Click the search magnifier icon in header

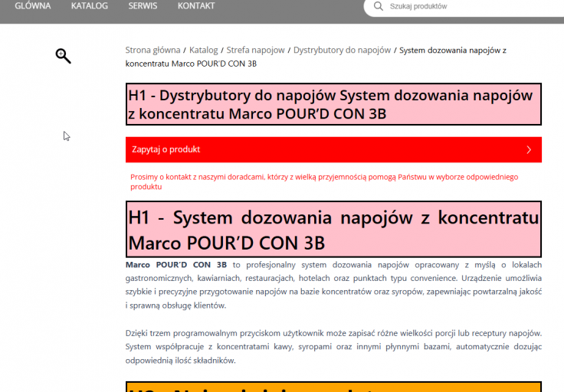(x=378, y=6)
